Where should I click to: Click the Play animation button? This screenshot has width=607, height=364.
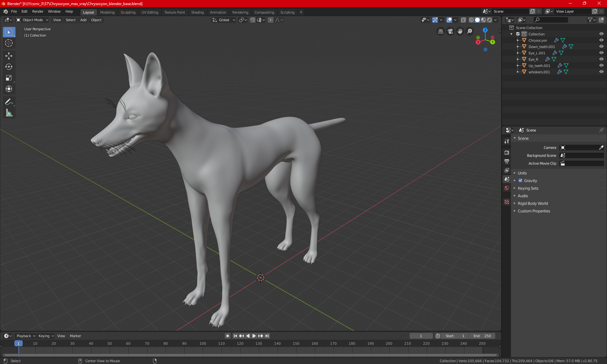click(254, 336)
